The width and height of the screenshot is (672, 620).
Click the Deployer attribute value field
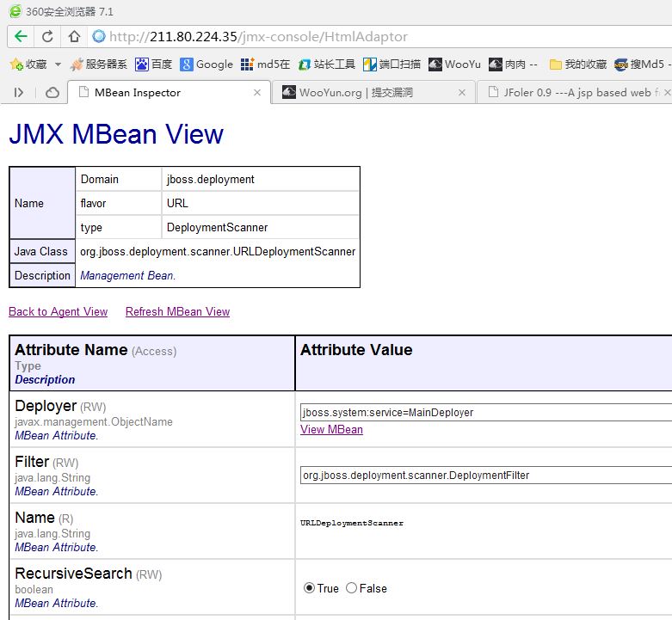coord(486,413)
